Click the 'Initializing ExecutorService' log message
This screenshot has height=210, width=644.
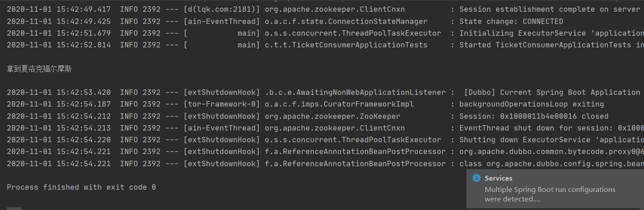point(552,33)
